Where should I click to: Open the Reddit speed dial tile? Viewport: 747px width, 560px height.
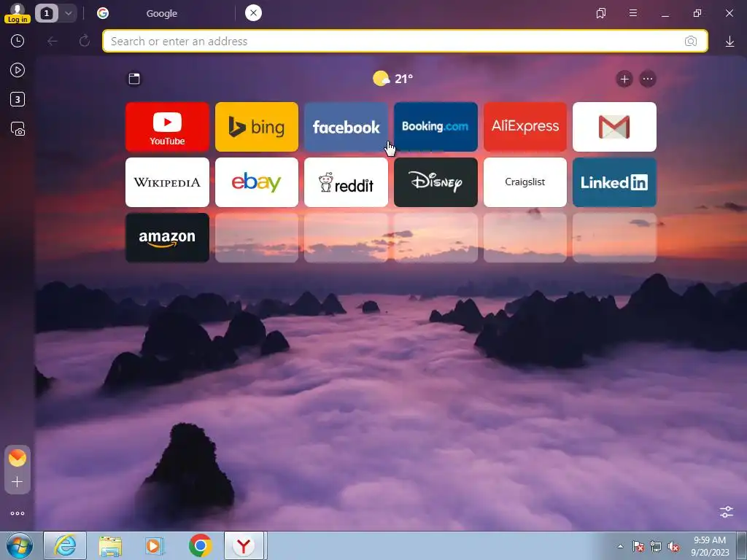click(x=346, y=182)
